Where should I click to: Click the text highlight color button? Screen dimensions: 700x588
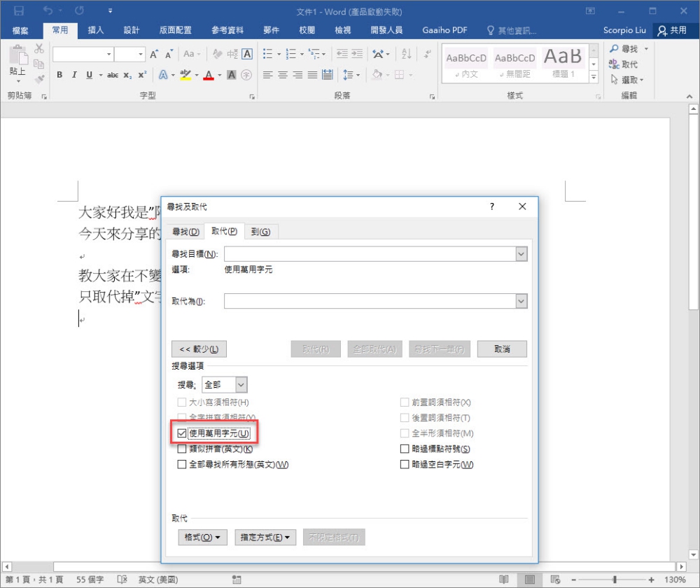pos(185,75)
